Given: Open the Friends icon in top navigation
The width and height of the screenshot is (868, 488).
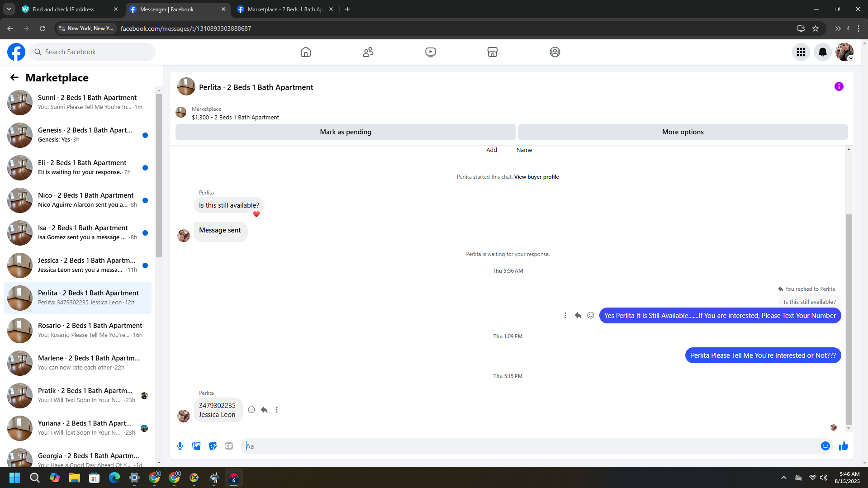Looking at the screenshot, I should coord(368,52).
